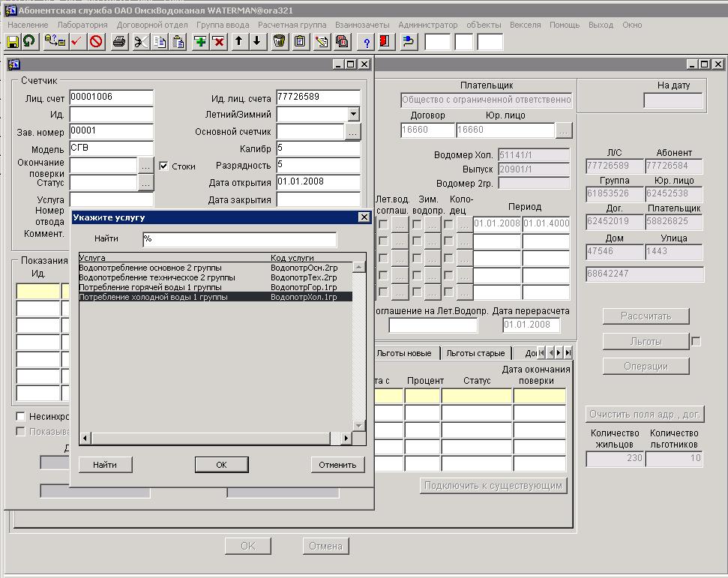Enable the Несинхро checkbox
The width and height of the screenshot is (728, 578).
point(21,417)
